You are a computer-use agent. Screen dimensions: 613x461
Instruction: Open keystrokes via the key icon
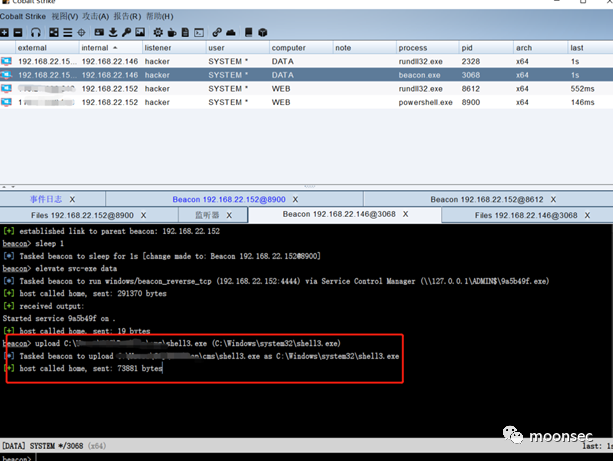point(126,32)
